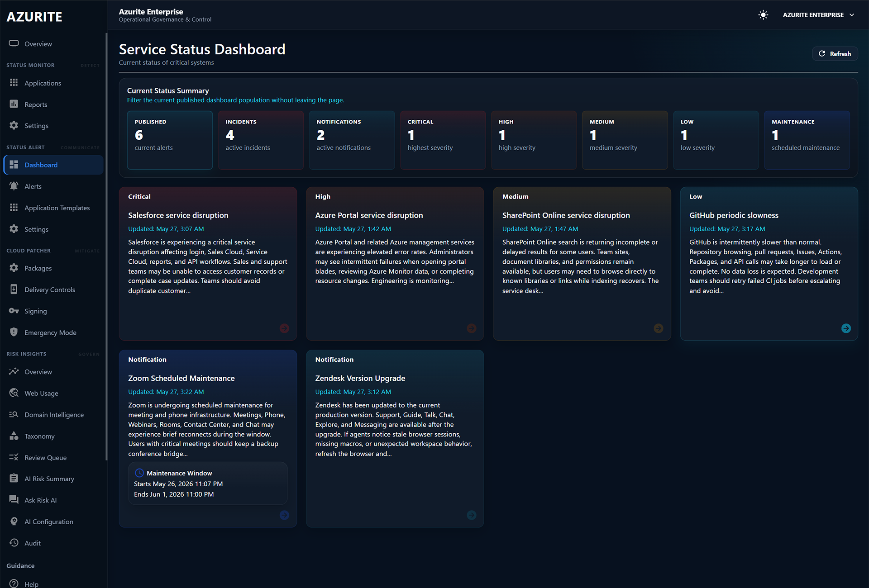Screen dimensions: 869x588
Task: Filter by the Critical severity card
Action: tap(443, 140)
